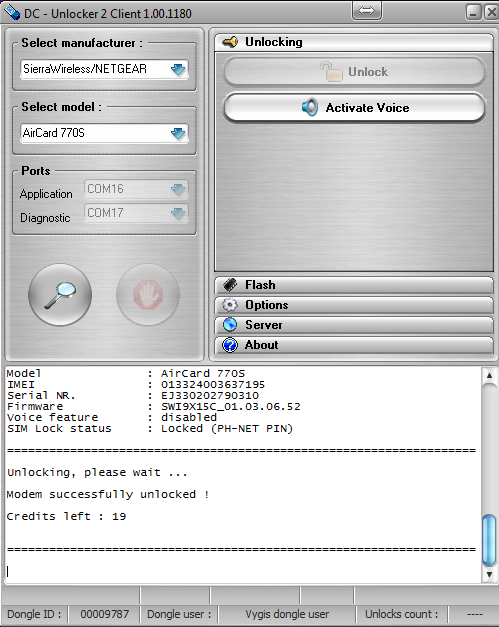Screen dimensions: 499x627
Task: Click the question mark icon beside About
Action: (230, 345)
